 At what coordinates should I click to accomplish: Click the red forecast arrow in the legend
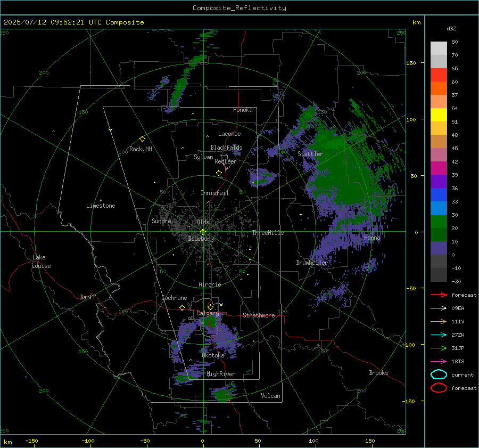click(x=439, y=295)
